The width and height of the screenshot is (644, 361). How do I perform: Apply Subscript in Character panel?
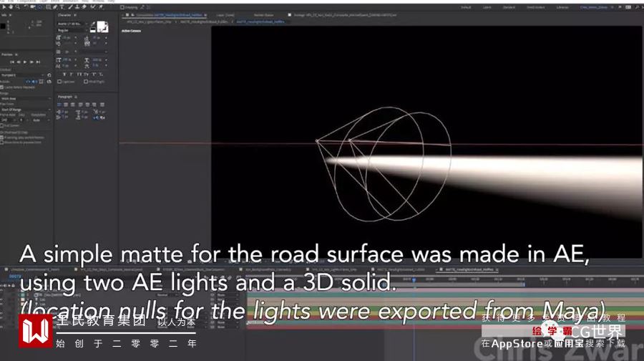101,74
